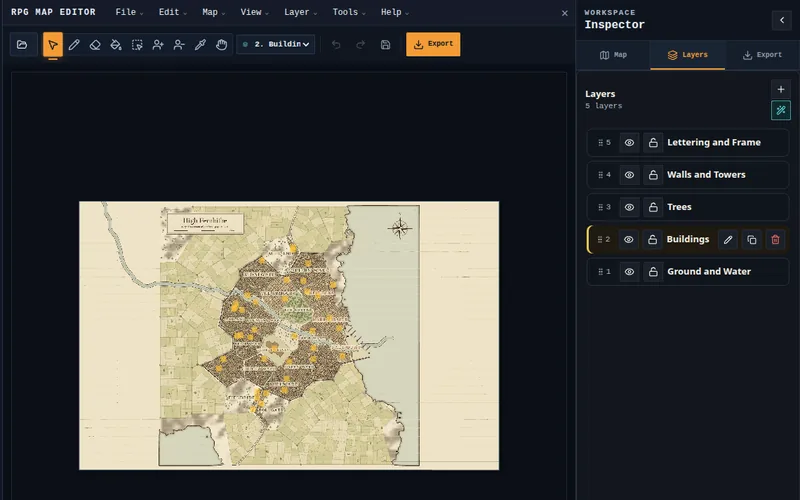Click drag handle of Trees layer
The height and width of the screenshot is (500, 800).
[601, 207]
